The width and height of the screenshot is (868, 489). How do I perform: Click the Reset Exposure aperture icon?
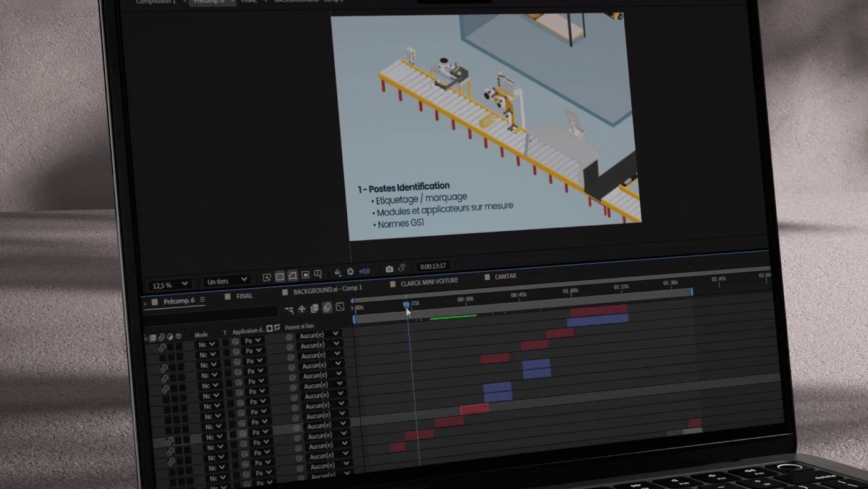tap(352, 270)
